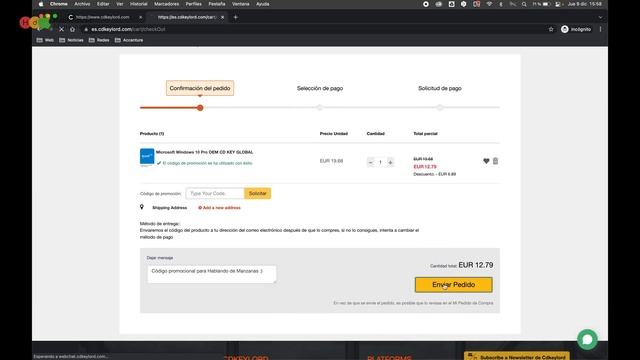Open the browser home icon
The height and width of the screenshot is (360, 640).
[x=72, y=29]
